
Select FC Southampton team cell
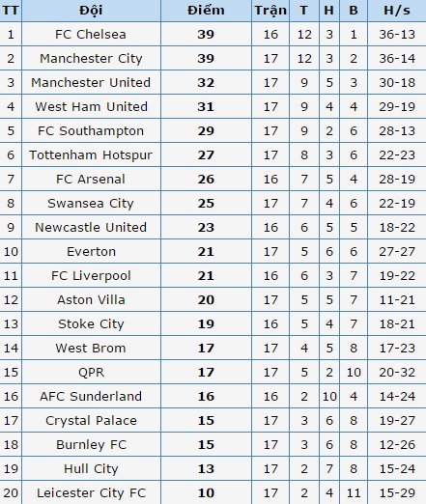click(91, 131)
